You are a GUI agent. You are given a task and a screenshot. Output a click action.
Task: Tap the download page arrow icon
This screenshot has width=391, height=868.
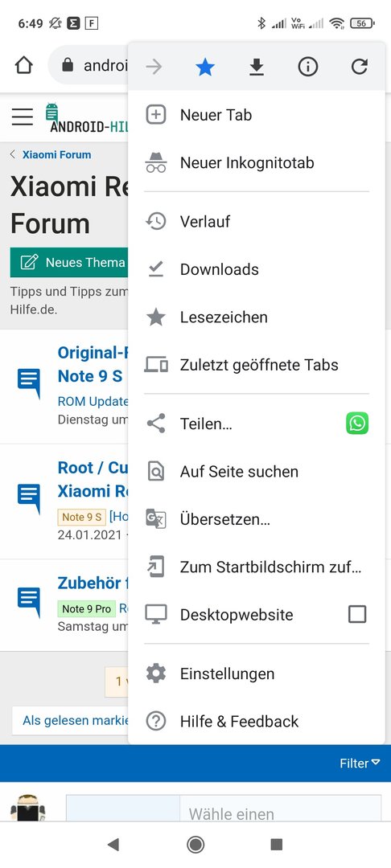coord(256,67)
